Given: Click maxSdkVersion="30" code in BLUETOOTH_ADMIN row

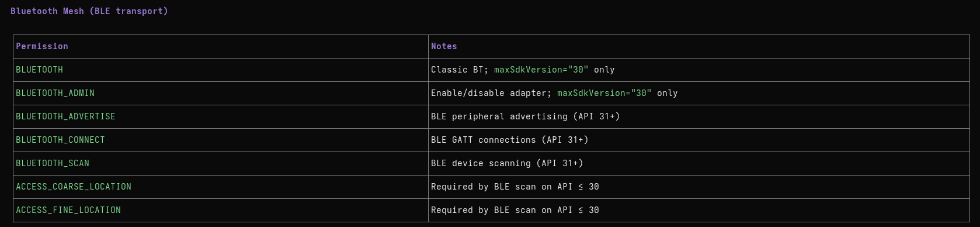Looking at the screenshot, I should coord(604,93).
